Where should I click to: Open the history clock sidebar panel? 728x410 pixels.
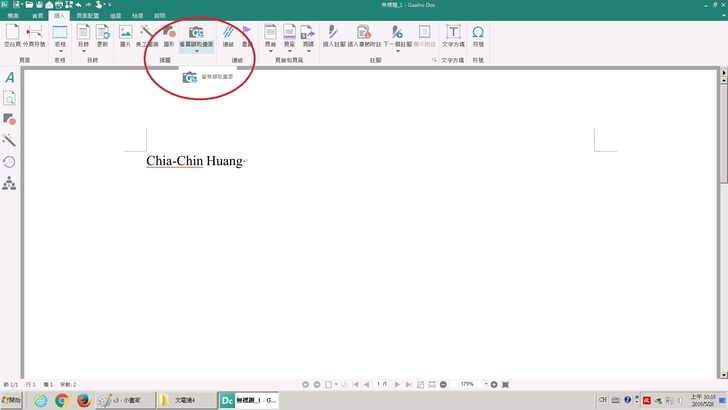(9, 162)
